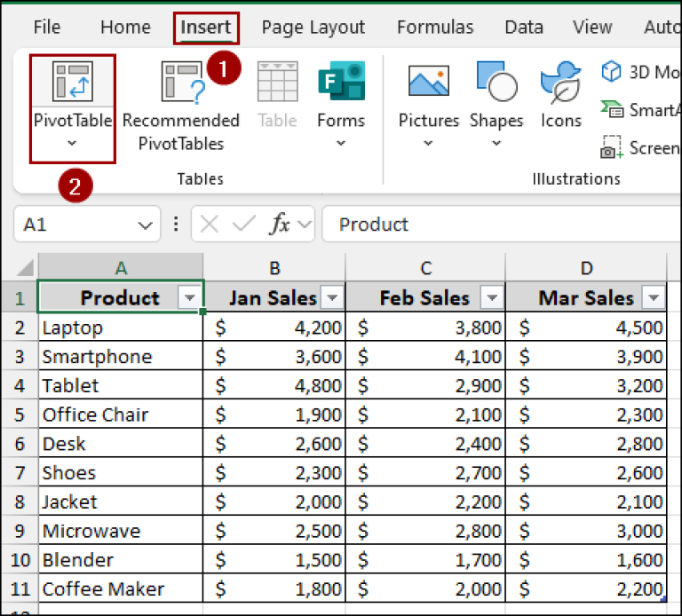
Task: Click the greyed-out Table icon
Action: (277, 82)
